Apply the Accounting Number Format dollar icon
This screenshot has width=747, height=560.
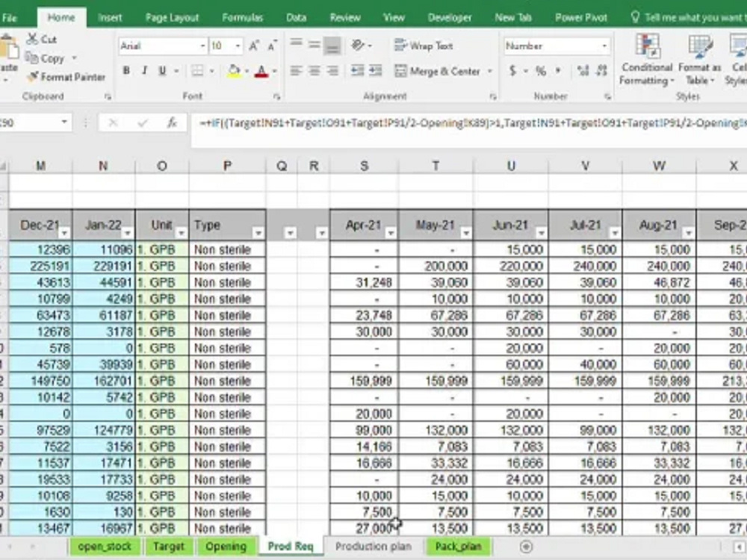coord(512,71)
